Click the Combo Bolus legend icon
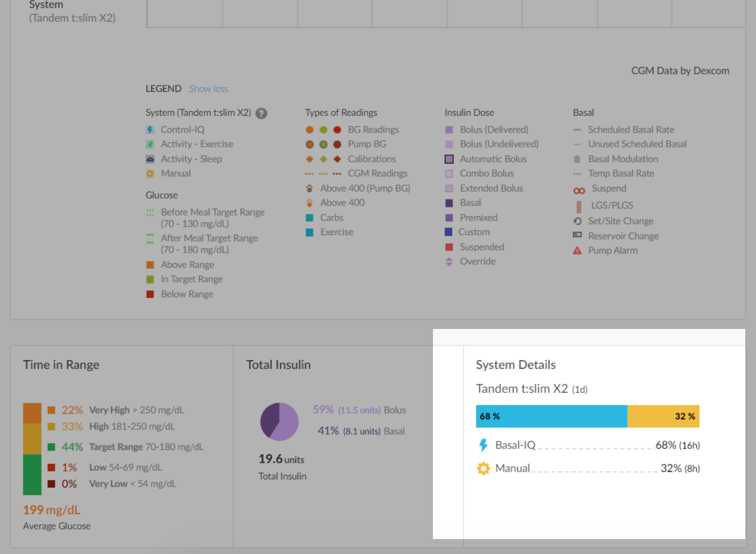756x554 pixels. pyautogui.click(x=449, y=174)
